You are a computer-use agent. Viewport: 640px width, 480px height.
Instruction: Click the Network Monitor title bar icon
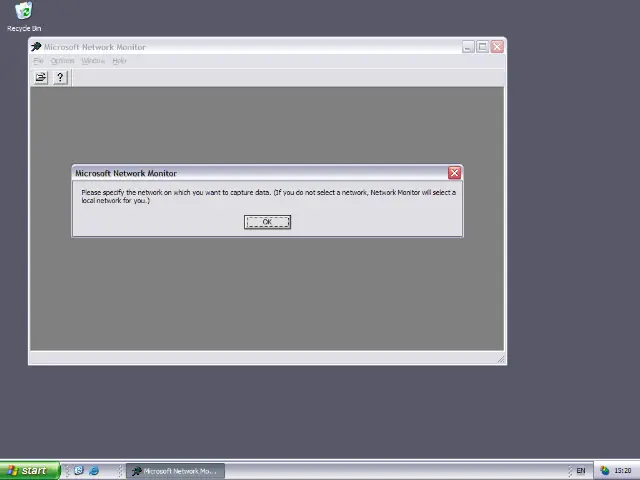click(36, 47)
